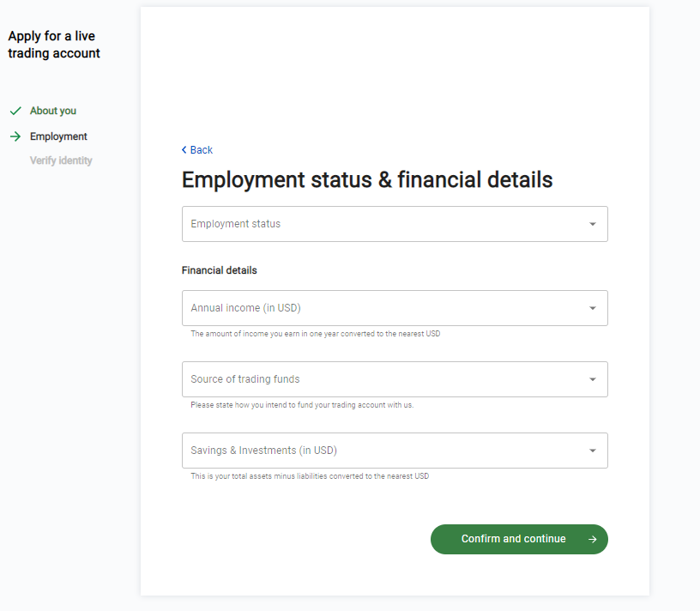
Task: Click the Financial details section label
Action: [x=220, y=270]
